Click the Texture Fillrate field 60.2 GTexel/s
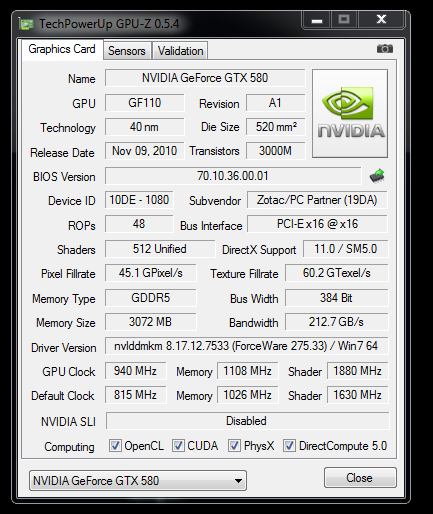The height and width of the screenshot is (514, 433). [336, 273]
